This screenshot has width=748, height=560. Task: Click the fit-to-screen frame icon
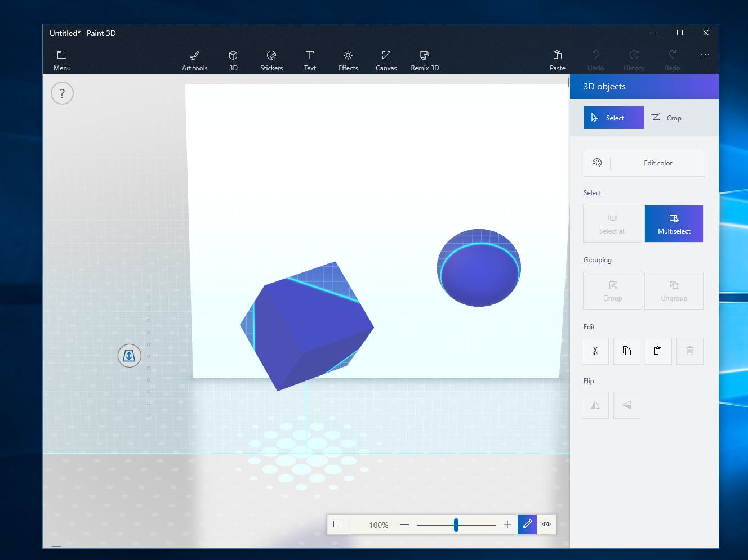[x=338, y=525]
